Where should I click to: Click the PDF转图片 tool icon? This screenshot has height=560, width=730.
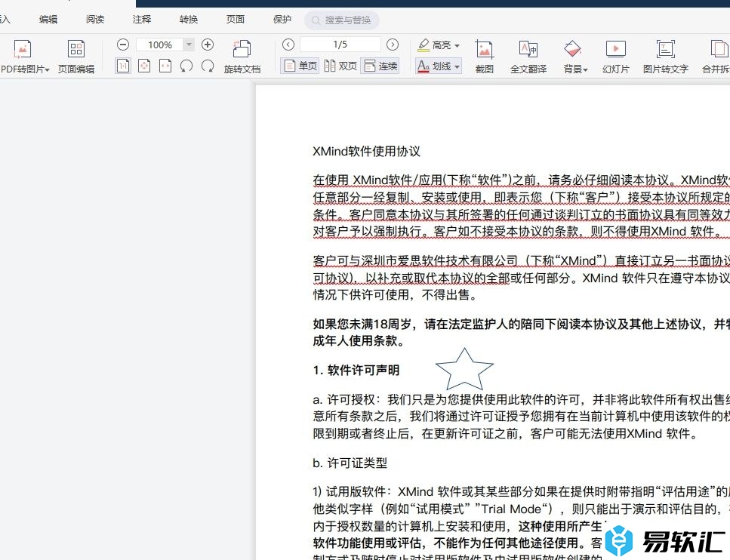[x=23, y=49]
